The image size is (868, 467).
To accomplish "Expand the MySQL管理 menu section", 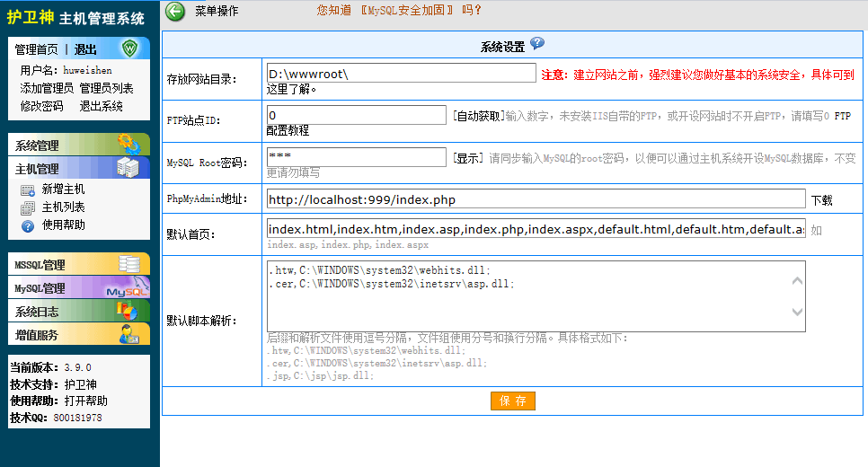I will click(x=78, y=287).
